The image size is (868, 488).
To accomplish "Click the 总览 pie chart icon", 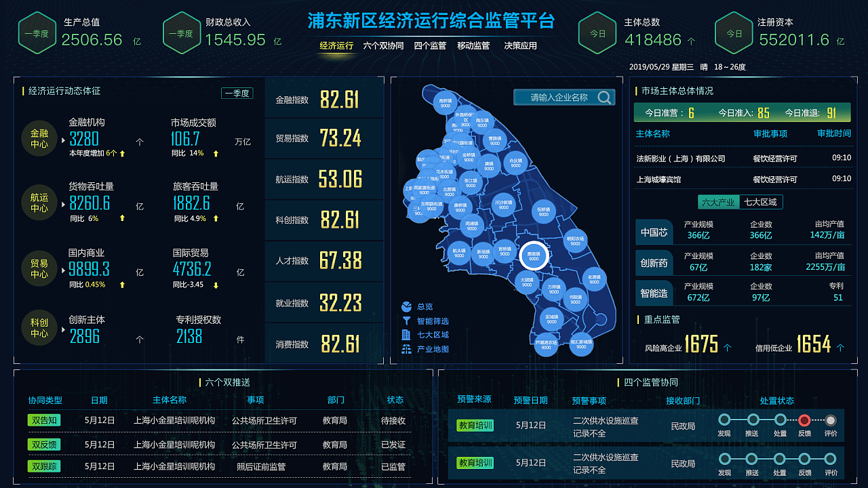I will (x=406, y=307).
